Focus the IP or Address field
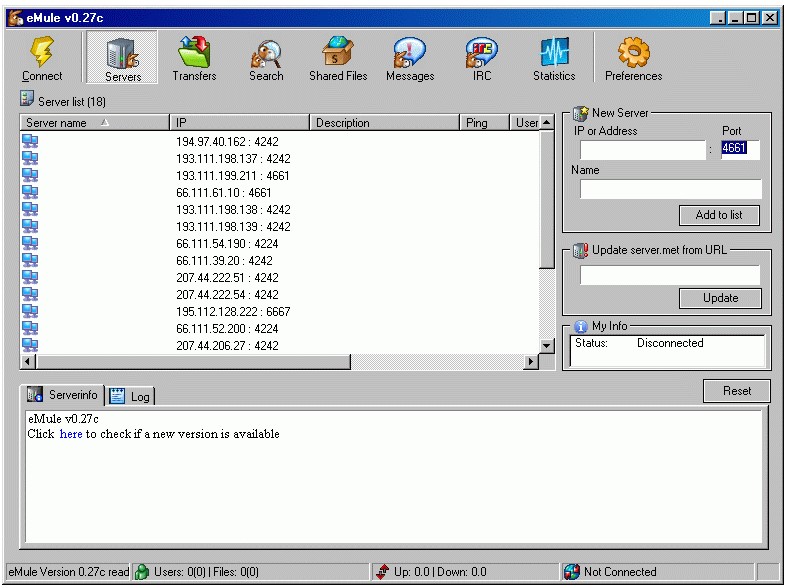 (643, 150)
